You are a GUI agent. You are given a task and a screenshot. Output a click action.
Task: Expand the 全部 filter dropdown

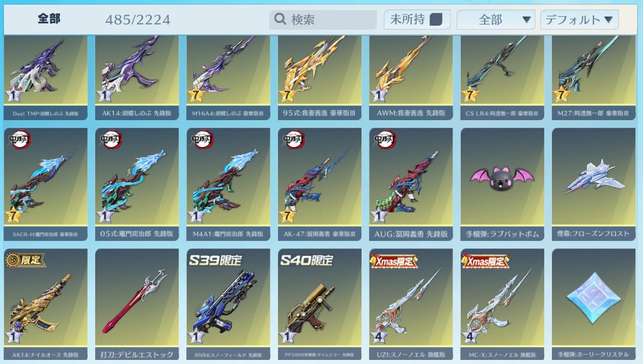coord(496,20)
